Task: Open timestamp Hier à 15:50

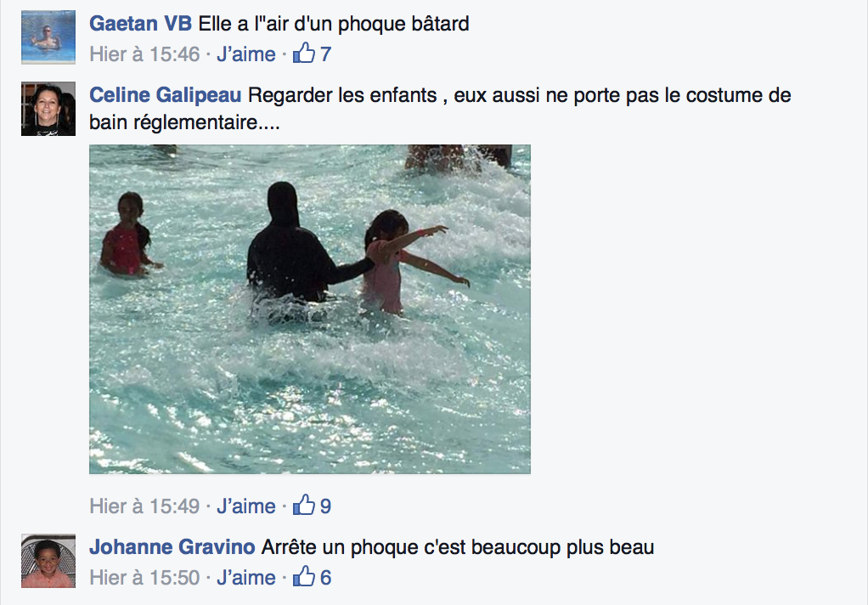Action: 144,577
